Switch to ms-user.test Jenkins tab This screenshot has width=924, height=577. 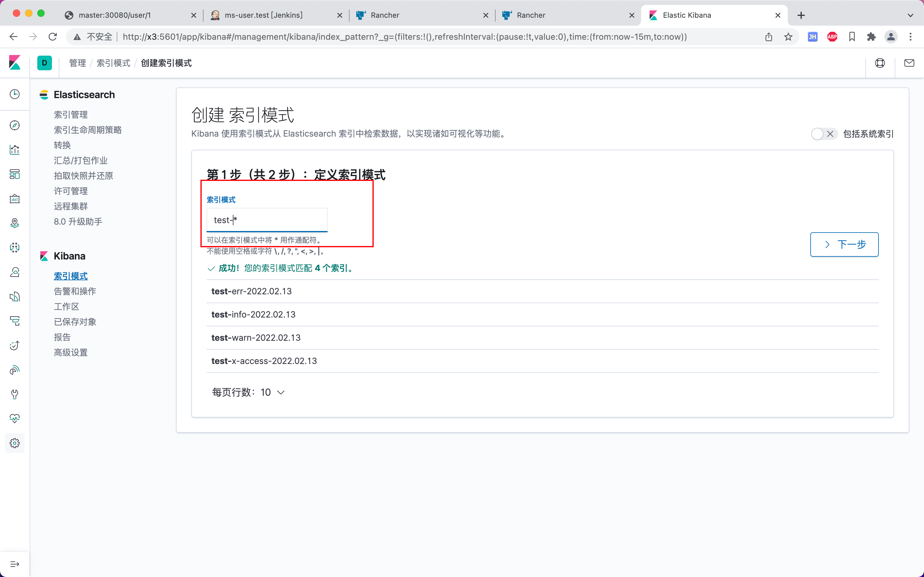(276, 15)
